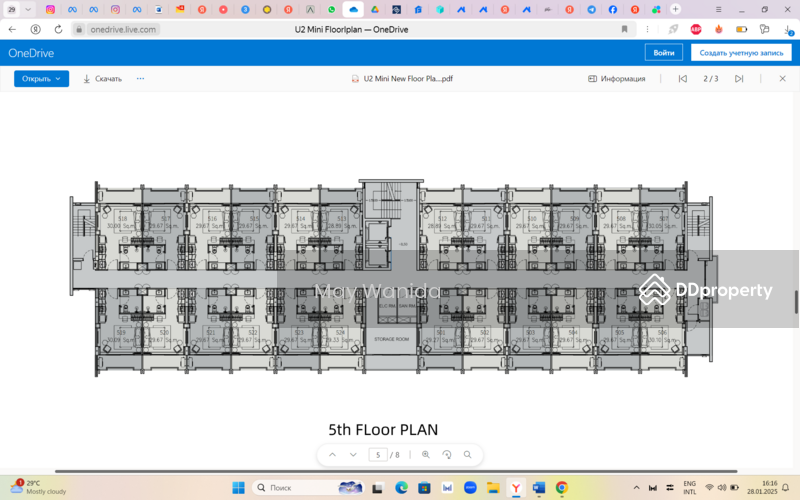The width and height of the screenshot is (800, 500).
Task: Launch Microsoft Edge from the taskbar
Action: point(401,488)
